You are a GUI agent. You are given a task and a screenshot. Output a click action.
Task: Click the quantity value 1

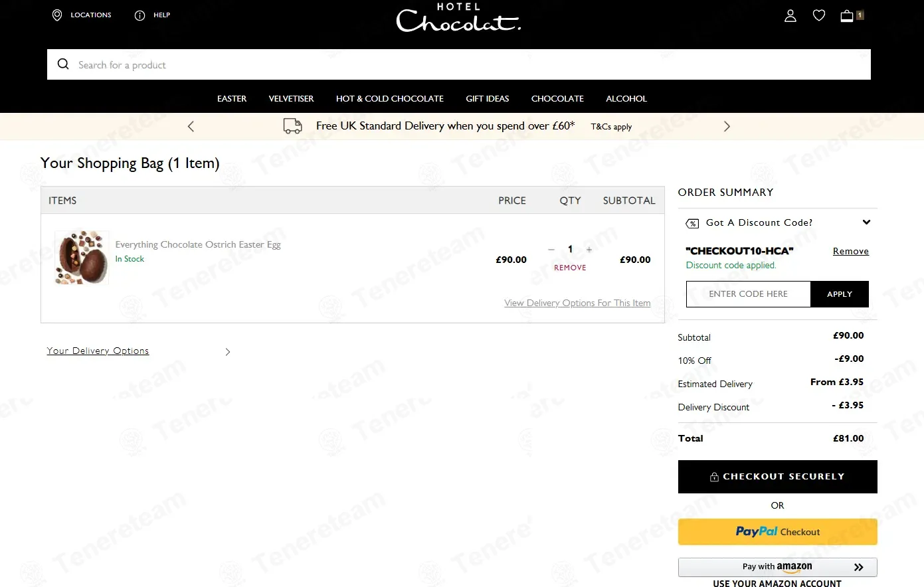(x=570, y=249)
